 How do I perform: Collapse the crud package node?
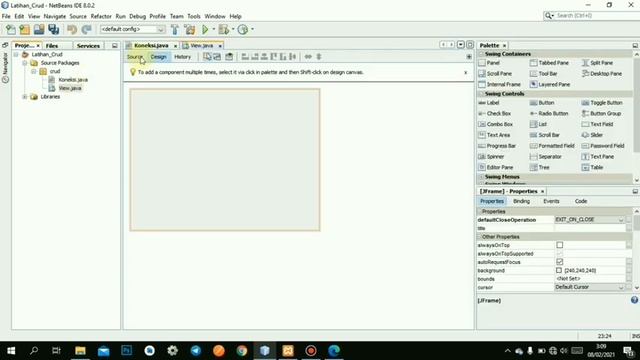(x=34, y=71)
